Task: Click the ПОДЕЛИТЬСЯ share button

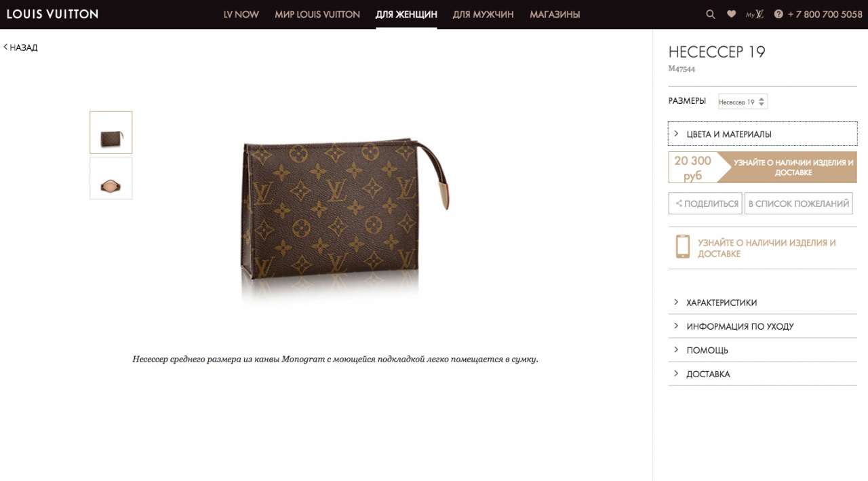Action: pyautogui.click(x=705, y=204)
